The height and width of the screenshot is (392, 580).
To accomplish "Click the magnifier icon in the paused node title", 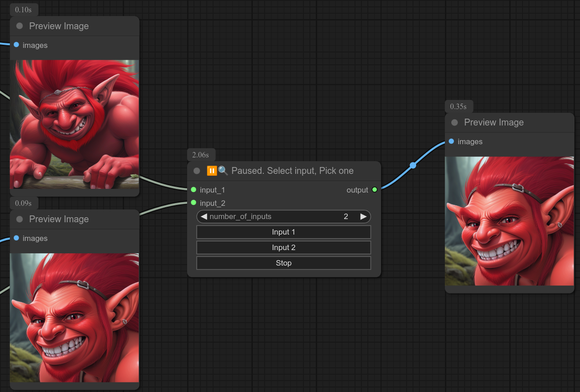I will tap(223, 171).
